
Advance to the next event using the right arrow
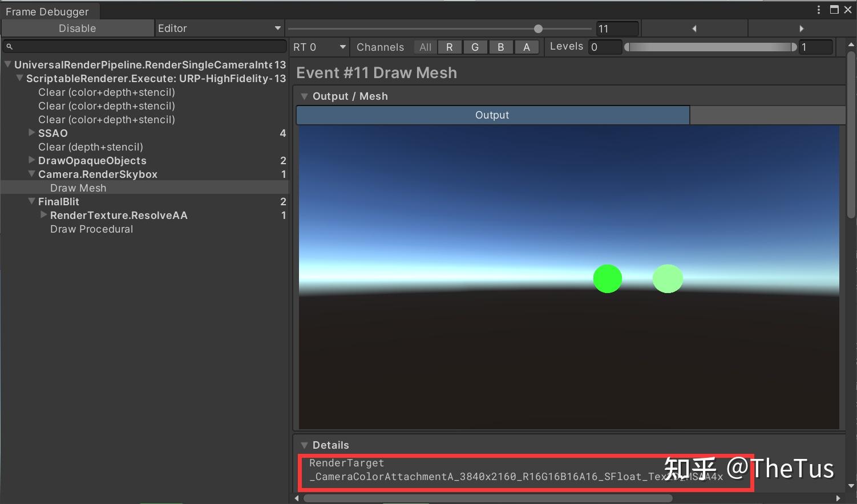point(802,28)
